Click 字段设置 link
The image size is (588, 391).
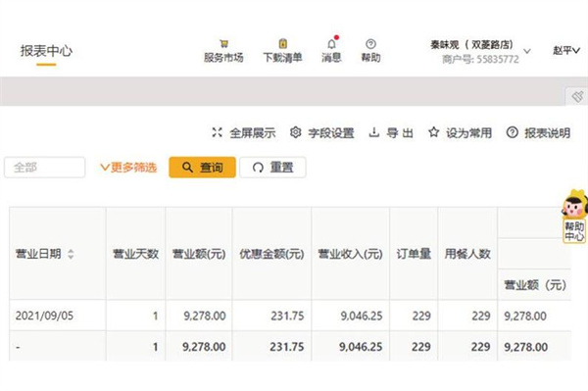point(322,132)
